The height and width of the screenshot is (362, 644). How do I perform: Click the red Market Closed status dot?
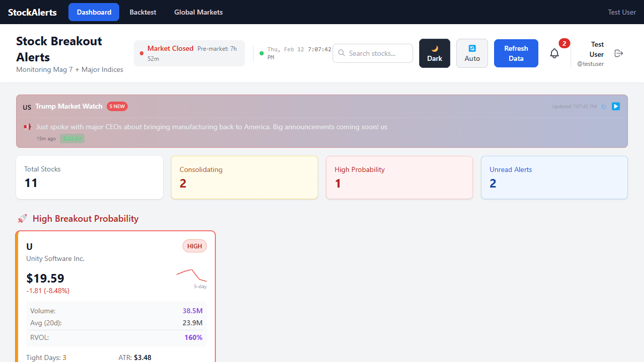[141, 53]
